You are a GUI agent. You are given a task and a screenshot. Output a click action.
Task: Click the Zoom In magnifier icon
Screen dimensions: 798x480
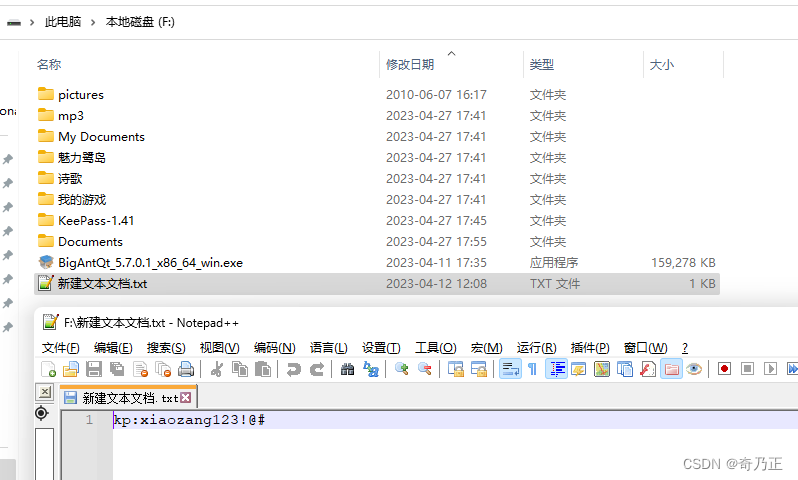pos(402,369)
